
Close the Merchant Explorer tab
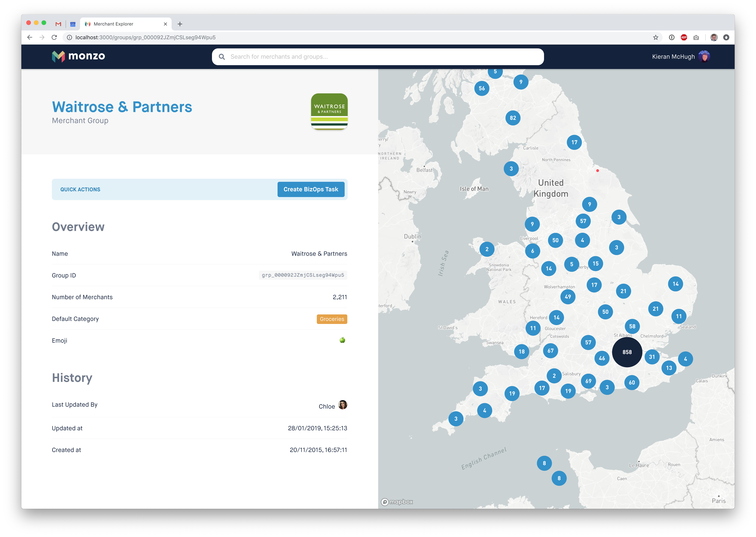165,24
